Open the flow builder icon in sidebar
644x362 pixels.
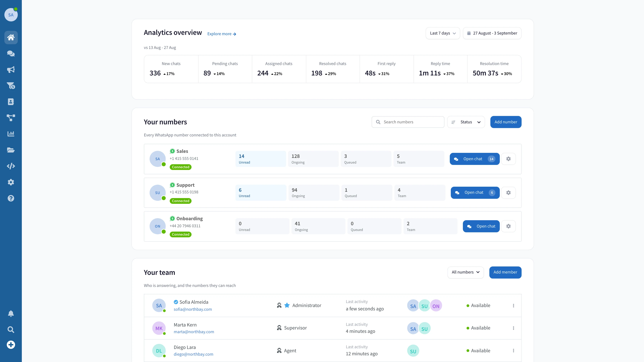[11, 118]
